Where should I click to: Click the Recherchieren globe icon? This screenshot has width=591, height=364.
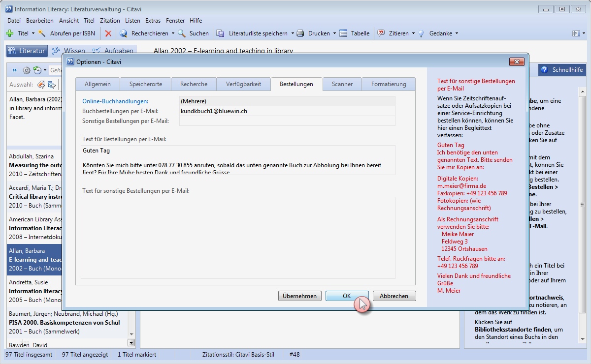coord(123,33)
